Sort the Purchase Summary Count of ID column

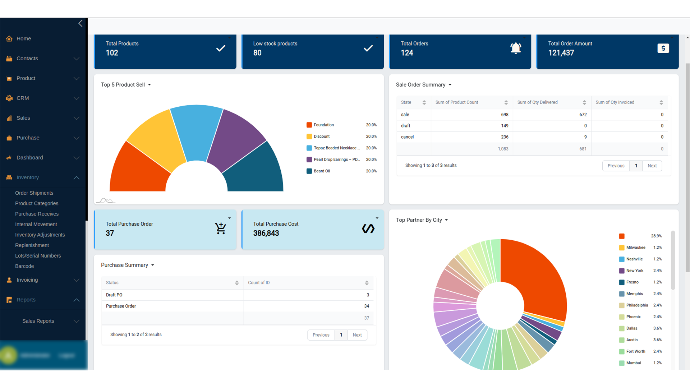(x=367, y=283)
